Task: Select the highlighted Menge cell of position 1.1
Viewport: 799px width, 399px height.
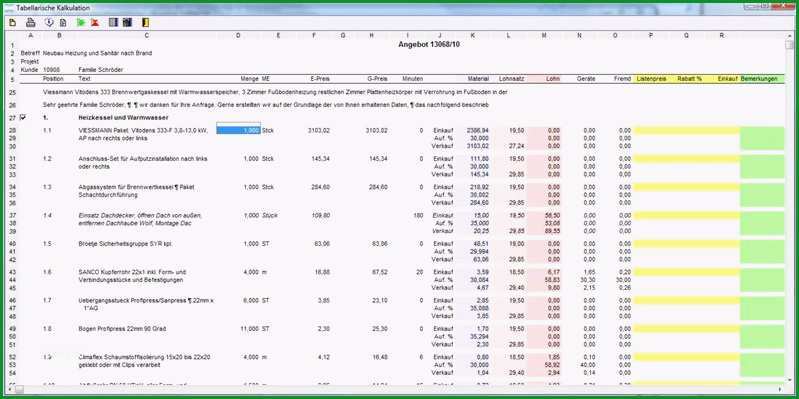Action: pos(238,130)
